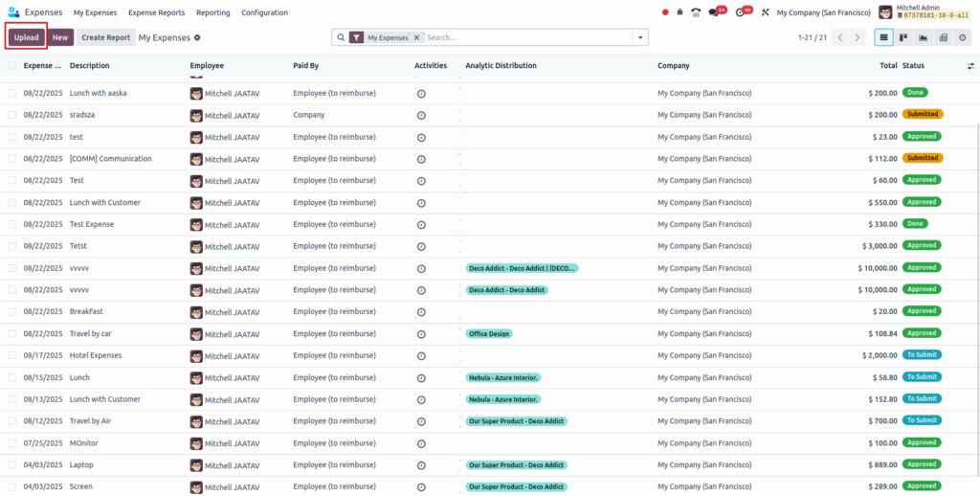Viewport: 980px width, 496px height.
Task: Open the Expense Reports menu
Action: click(156, 12)
